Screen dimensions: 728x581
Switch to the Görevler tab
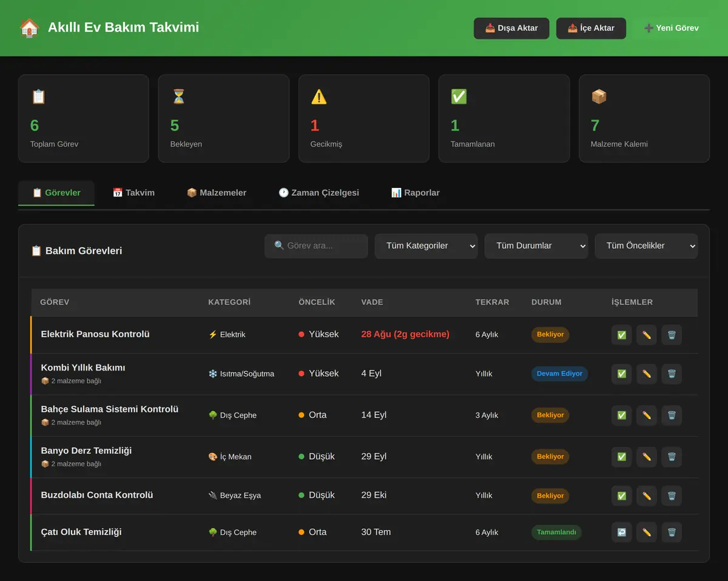click(x=56, y=193)
